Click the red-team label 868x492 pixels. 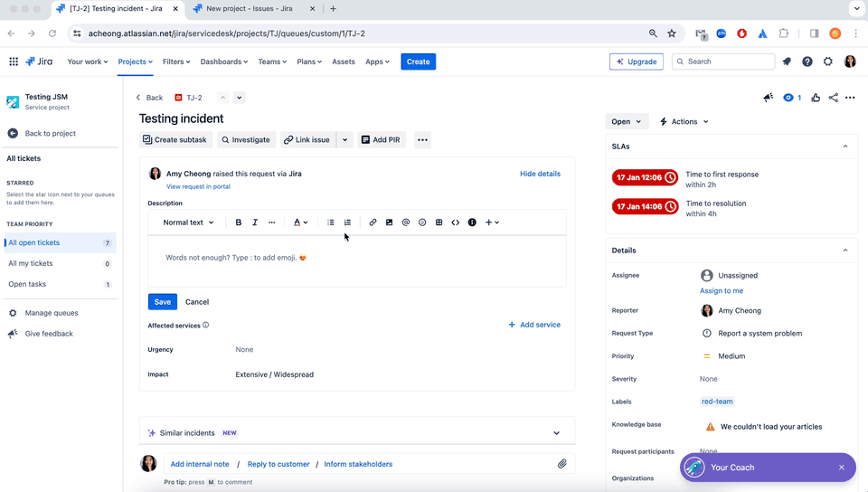717,402
